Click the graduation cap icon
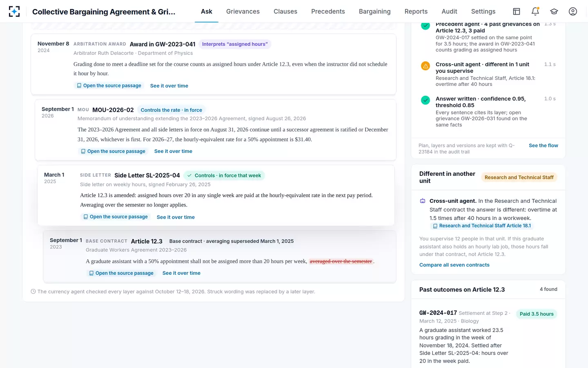The image size is (588, 368). pyautogui.click(x=554, y=11)
